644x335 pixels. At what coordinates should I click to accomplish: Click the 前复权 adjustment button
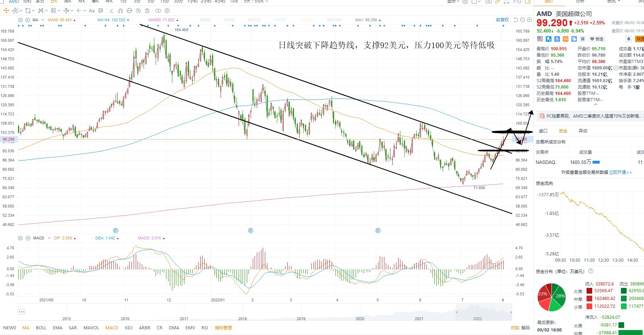tap(502, 20)
